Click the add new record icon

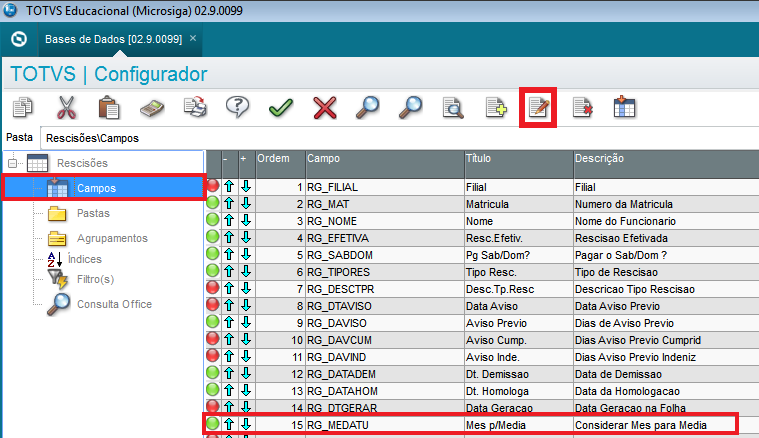(x=496, y=107)
